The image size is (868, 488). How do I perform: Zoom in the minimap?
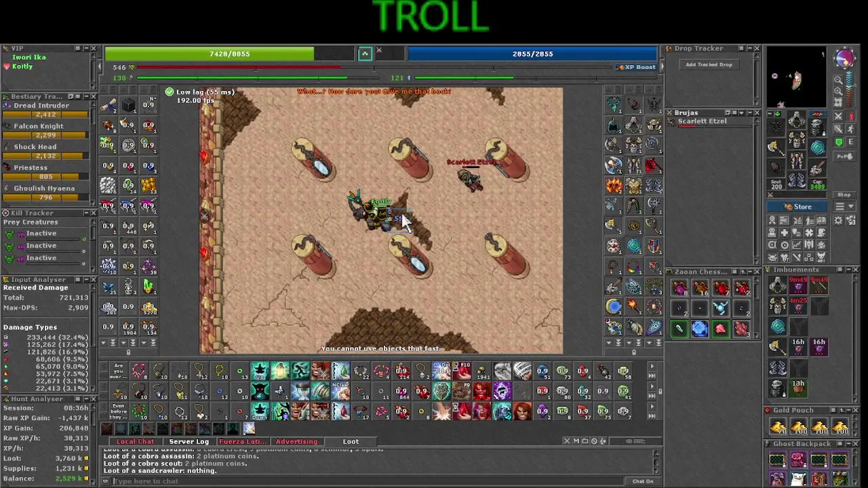(x=838, y=91)
